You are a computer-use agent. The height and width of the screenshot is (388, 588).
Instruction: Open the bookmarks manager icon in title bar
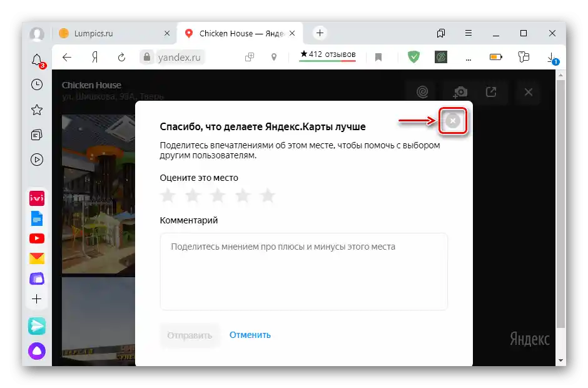(441, 33)
